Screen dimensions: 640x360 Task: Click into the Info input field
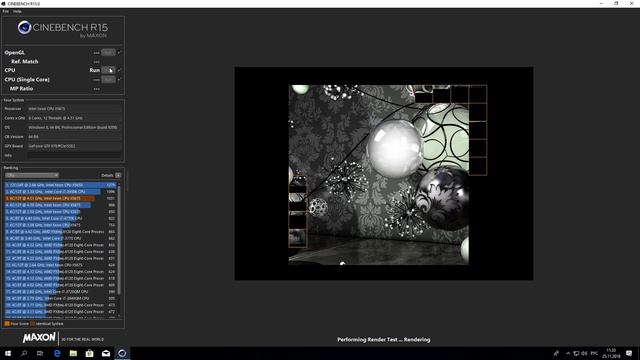(x=74, y=156)
